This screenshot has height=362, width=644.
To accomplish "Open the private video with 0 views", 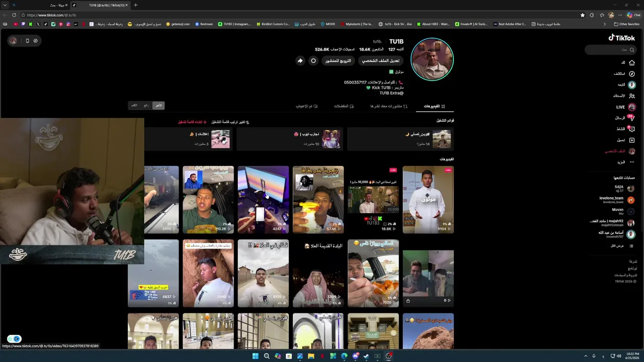I will (428, 273).
